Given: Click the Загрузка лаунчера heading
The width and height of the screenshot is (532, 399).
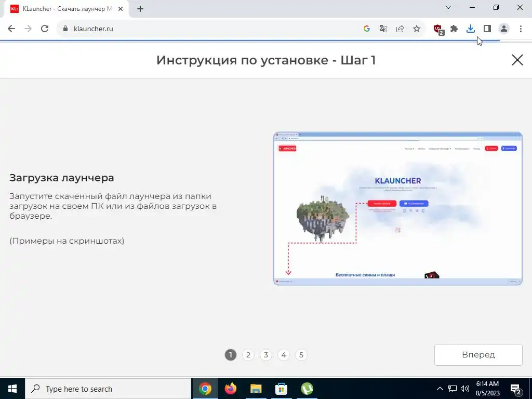Looking at the screenshot, I should pos(62,178).
